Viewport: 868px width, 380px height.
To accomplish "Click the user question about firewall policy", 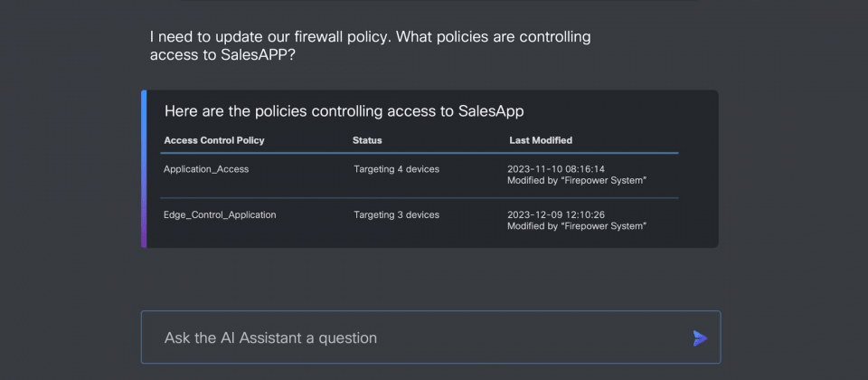I will coord(371,46).
